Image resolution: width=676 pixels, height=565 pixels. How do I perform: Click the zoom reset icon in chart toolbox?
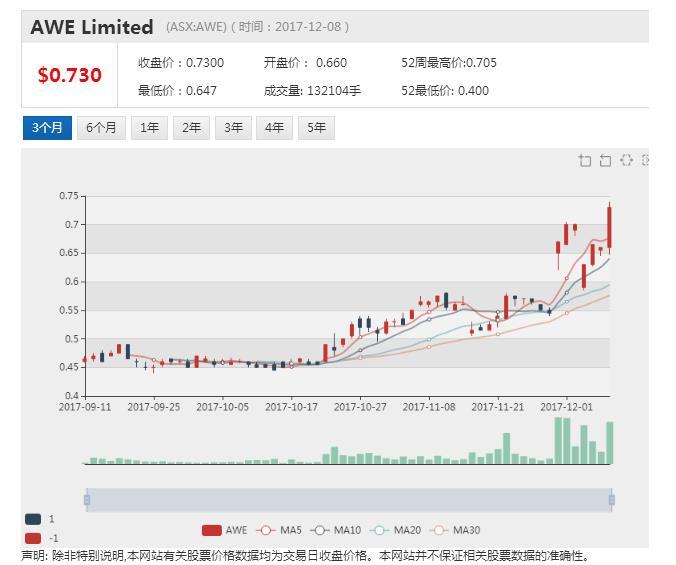click(x=605, y=161)
